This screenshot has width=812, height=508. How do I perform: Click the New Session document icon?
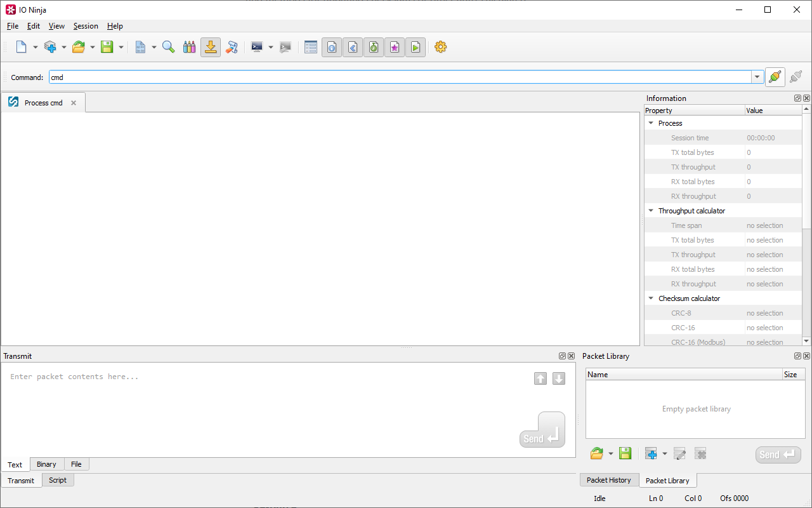point(21,47)
